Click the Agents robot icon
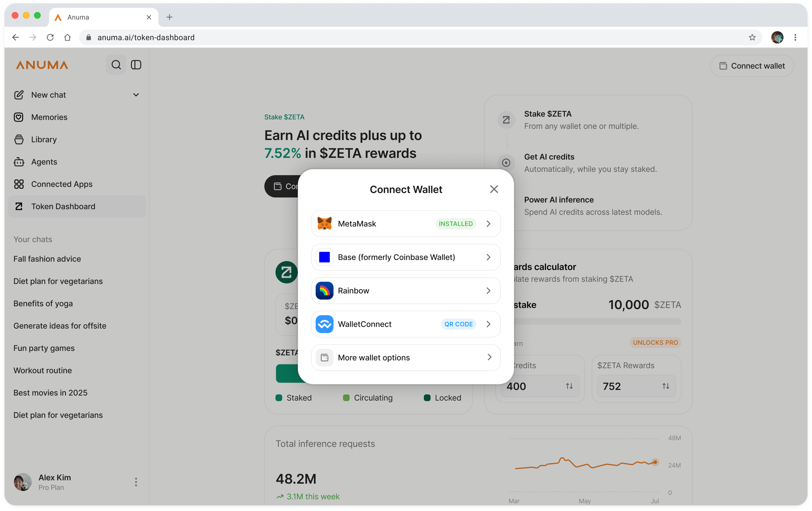This screenshot has height=511, width=812. coord(19,162)
